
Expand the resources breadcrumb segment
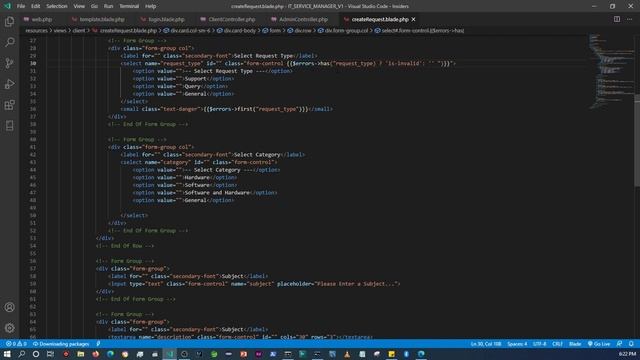(x=36, y=30)
